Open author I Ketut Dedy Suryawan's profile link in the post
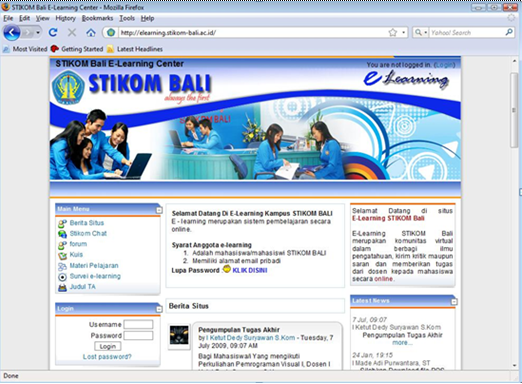 tap(250, 338)
